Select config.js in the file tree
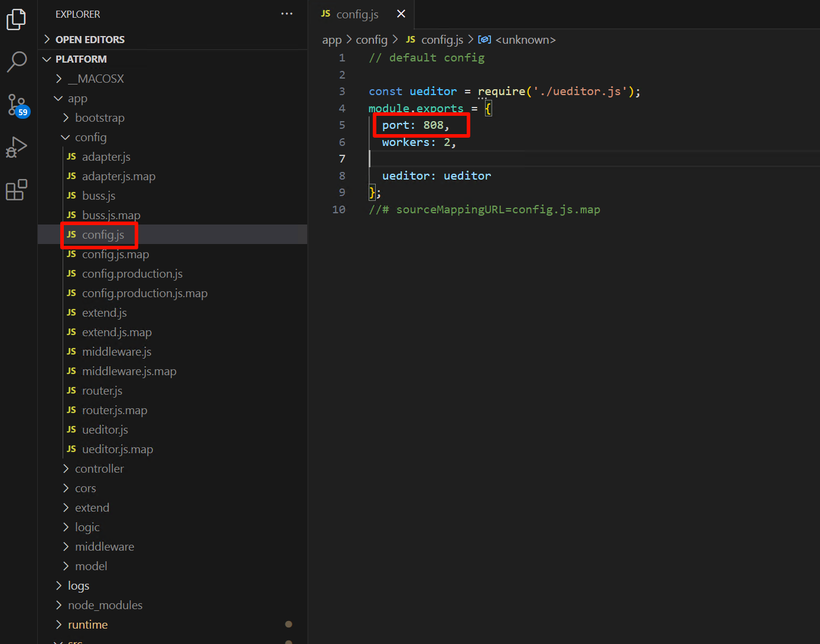 (173, 235)
